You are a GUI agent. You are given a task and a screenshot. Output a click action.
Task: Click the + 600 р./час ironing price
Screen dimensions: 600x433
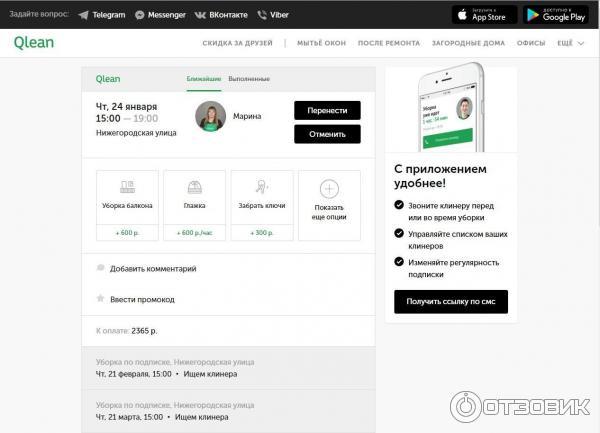pyautogui.click(x=195, y=233)
